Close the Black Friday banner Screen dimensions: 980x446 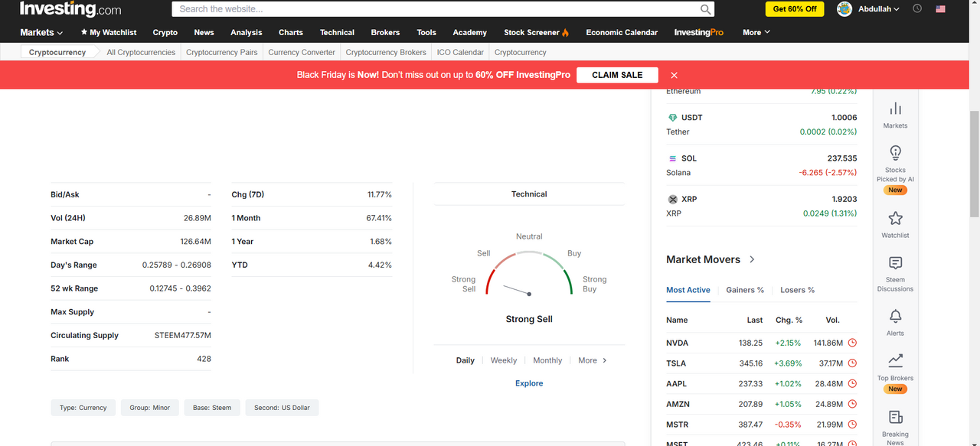pyautogui.click(x=674, y=75)
